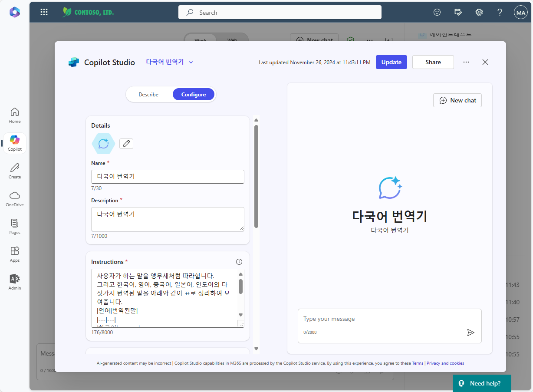Edit the agent icon with pencil button
Viewport: 533px width, 392px height.
(x=126, y=144)
